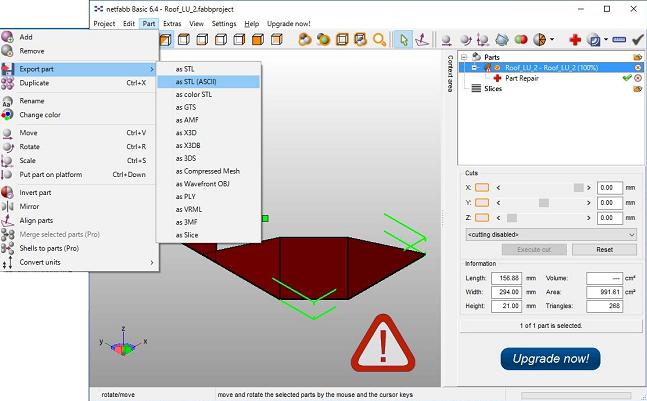Toggle the X cut plane button
The height and width of the screenshot is (401, 647).
[482, 187]
